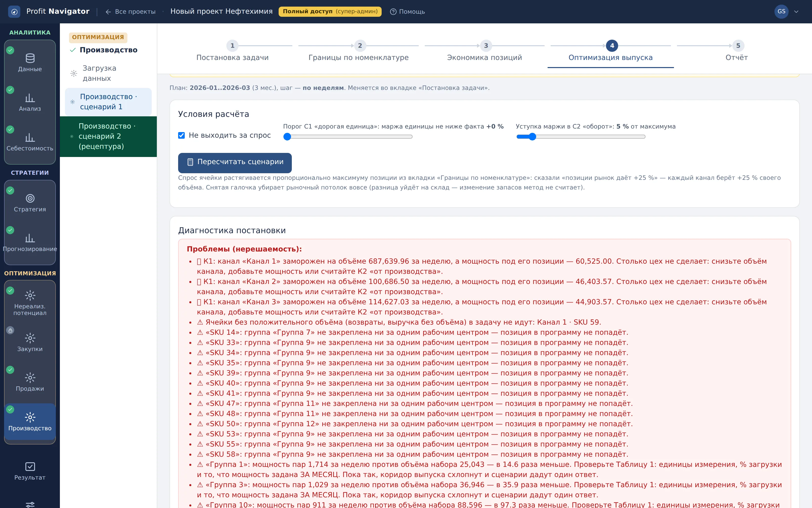Image resolution: width=812 pixels, height=508 pixels.
Task: Click the Группа 3 capacity warning line
Action: (489, 490)
